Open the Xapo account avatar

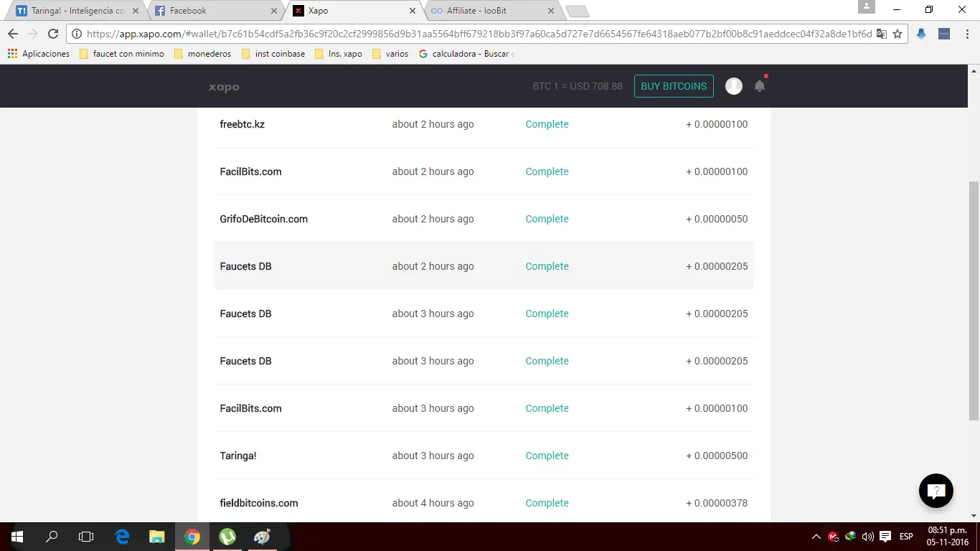(734, 86)
